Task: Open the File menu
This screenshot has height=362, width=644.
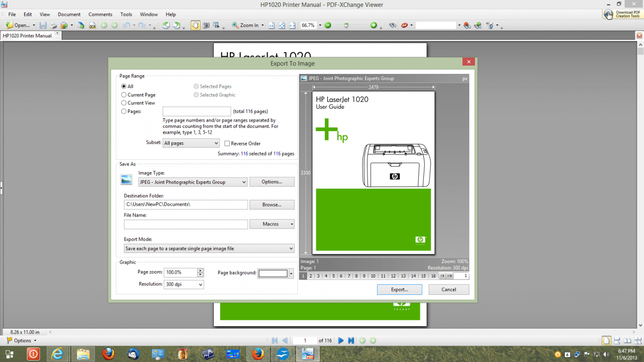Action: click(12, 14)
